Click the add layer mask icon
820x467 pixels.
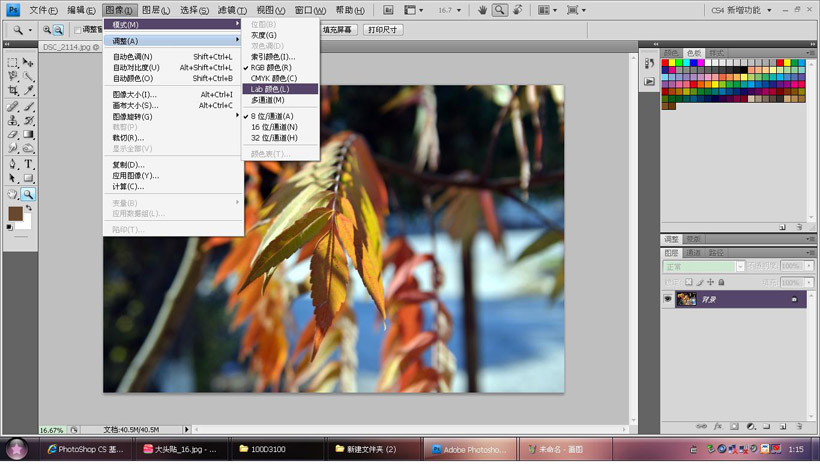tap(734, 426)
